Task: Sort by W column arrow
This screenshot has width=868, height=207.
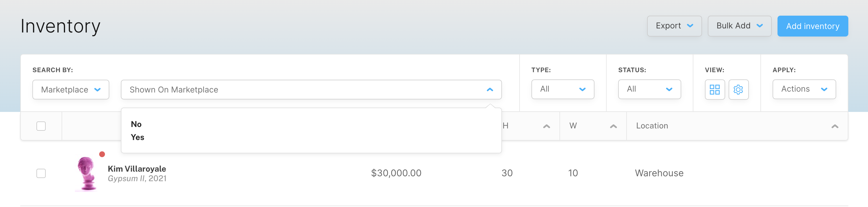Action: tap(613, 126)
